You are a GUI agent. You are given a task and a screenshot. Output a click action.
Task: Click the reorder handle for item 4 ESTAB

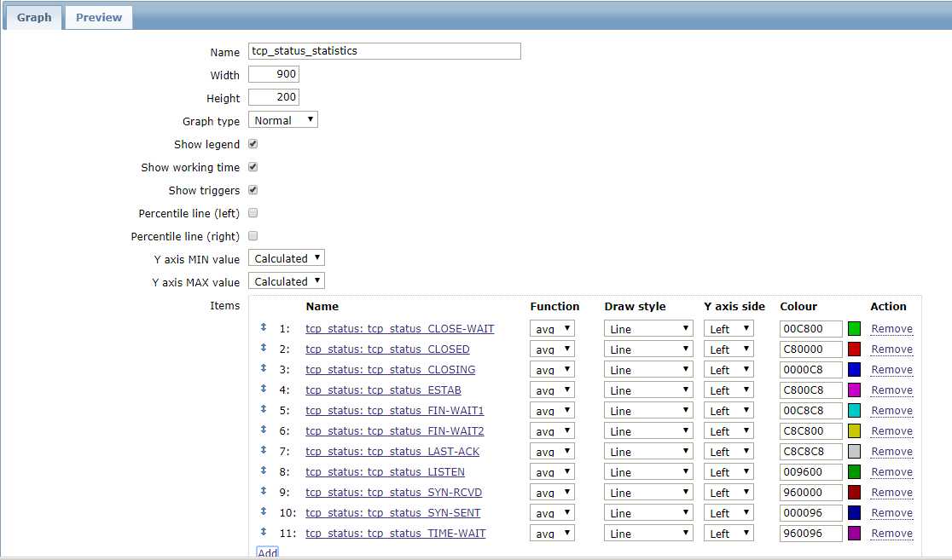click(x=264, y=389)
